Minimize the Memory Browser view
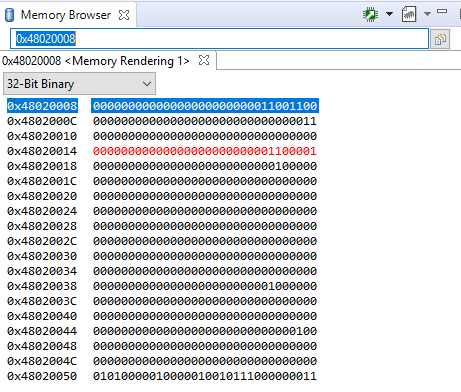Image resolution: width=461 pixels, height=392 pixels. pos(442,11)
